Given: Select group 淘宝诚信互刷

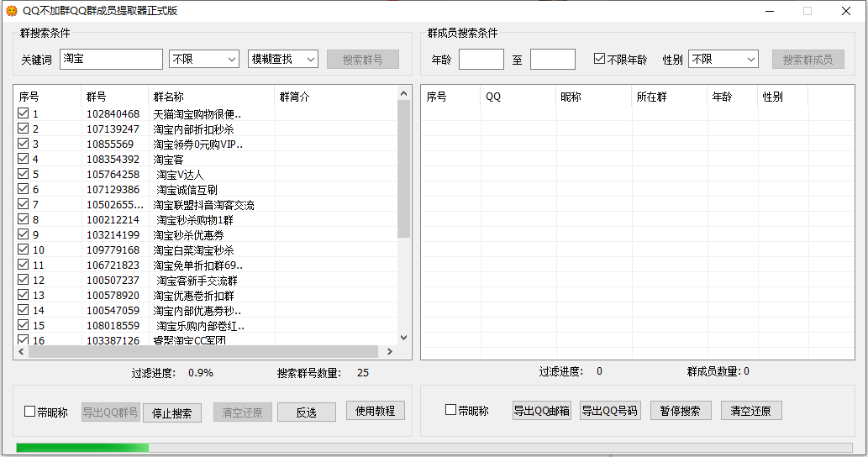Looking at the screenshot, I should click(x=187, y=190).
